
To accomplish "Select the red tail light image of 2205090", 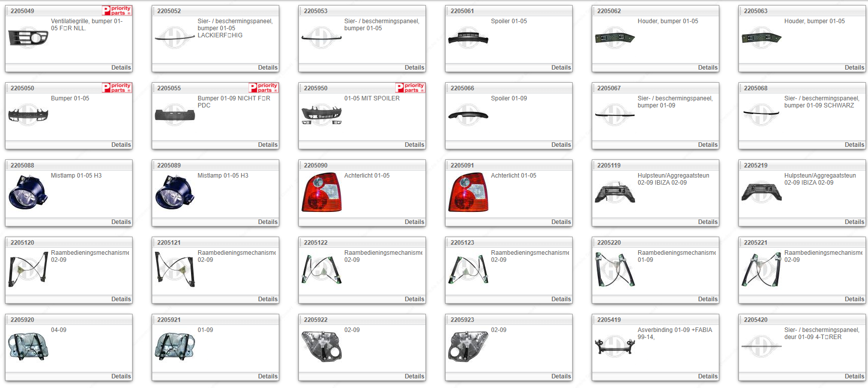I will click(x=322, y=192).
